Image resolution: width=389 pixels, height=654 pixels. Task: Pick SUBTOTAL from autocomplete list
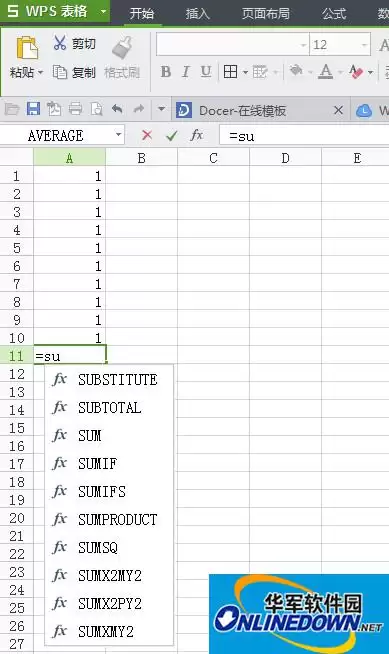[x=109, y=407]
